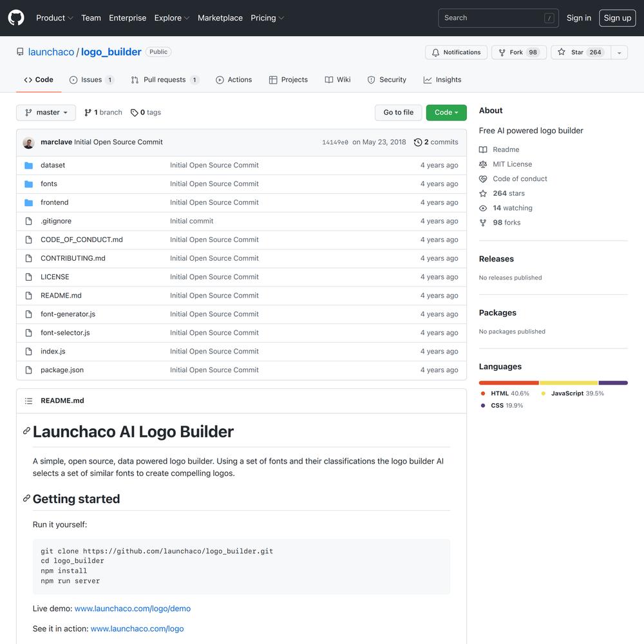Open the font-selector.js file
The width and height of the screenshot is (644, 644).
click(65, 333)
